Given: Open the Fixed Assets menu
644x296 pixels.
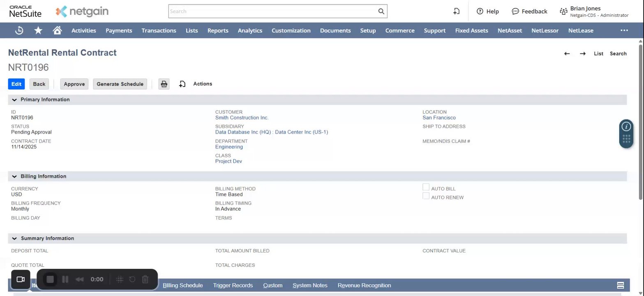Looking at the screenshot, I should point(472,30).
